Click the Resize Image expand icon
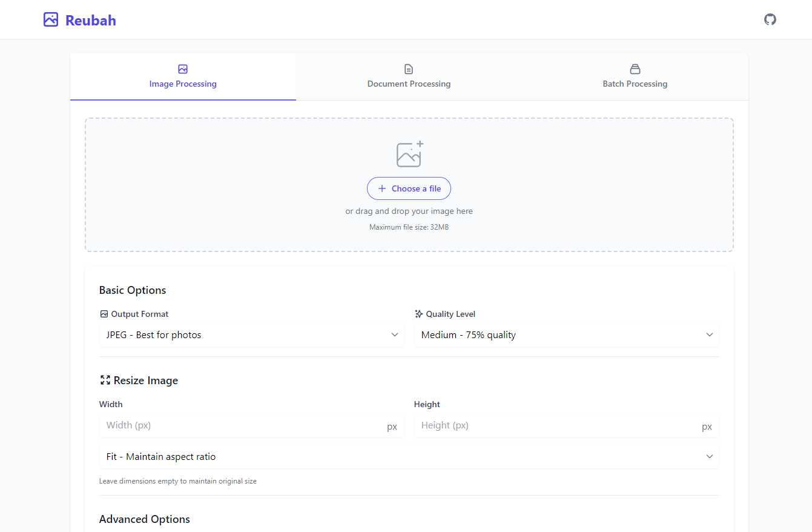This screenshot has height=532, width=812. tap(105, 381)
